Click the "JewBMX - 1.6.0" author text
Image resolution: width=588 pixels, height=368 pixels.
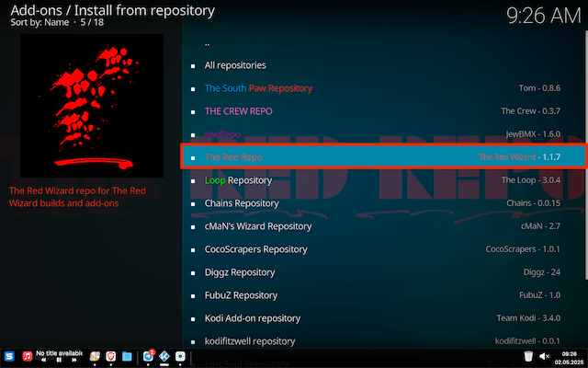tap(533, 134)
